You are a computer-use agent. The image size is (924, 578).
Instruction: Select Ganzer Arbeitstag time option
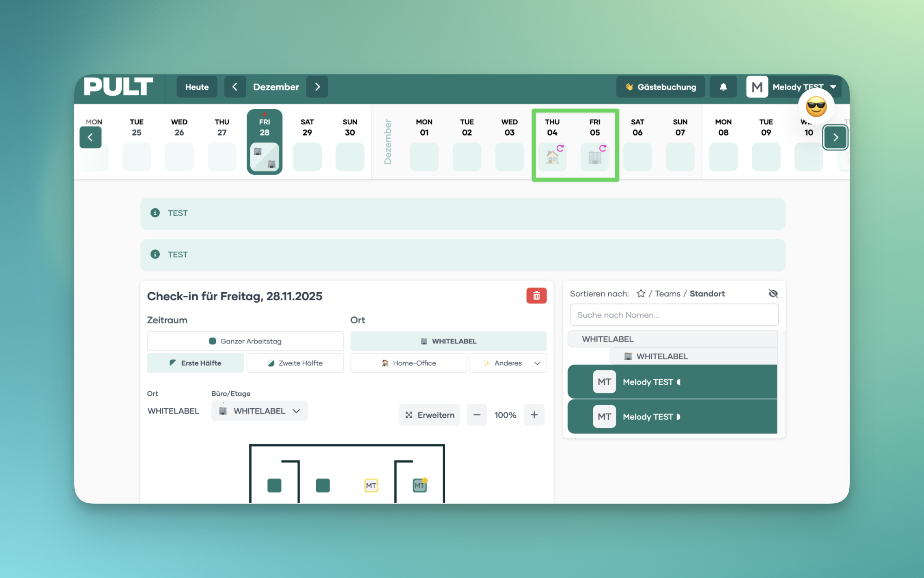(245, 341)
